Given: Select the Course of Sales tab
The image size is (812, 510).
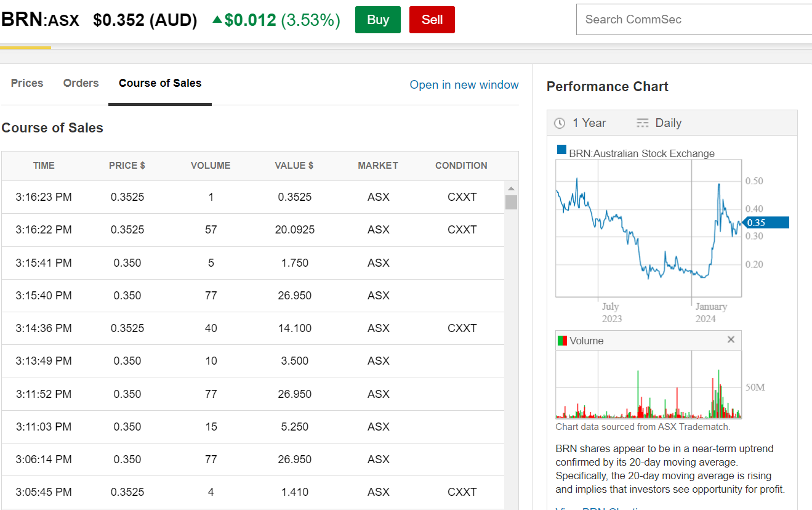Looking at the screenshot, I should [x=160, y=83].
